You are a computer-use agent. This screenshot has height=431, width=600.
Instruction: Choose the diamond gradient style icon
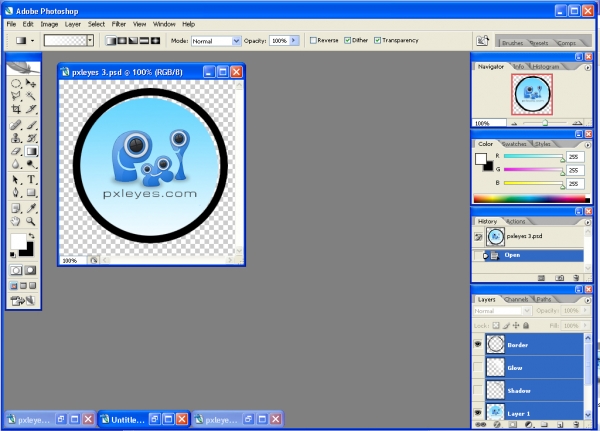(x=155, y=41)
